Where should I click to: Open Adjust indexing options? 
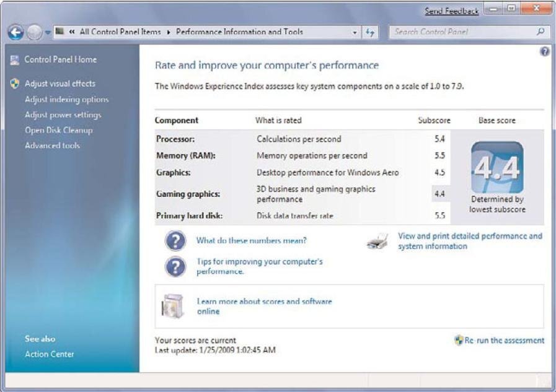click(67, 100)
